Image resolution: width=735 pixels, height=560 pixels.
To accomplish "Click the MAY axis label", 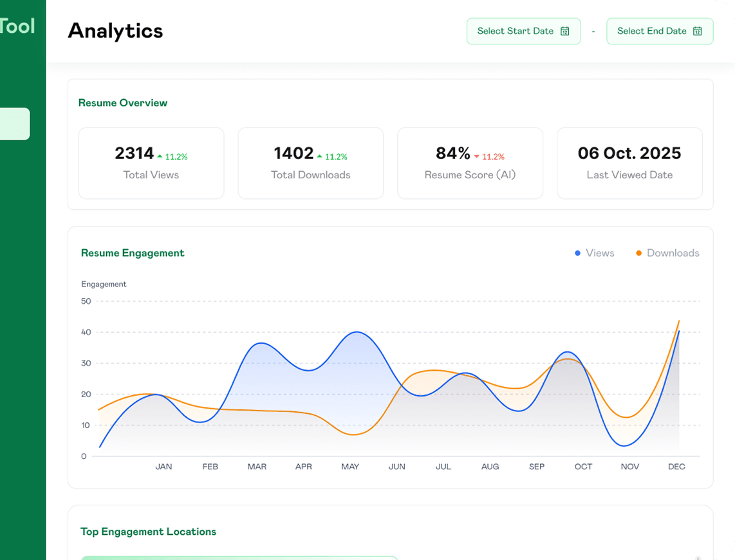I will click(x=350, y=467).
